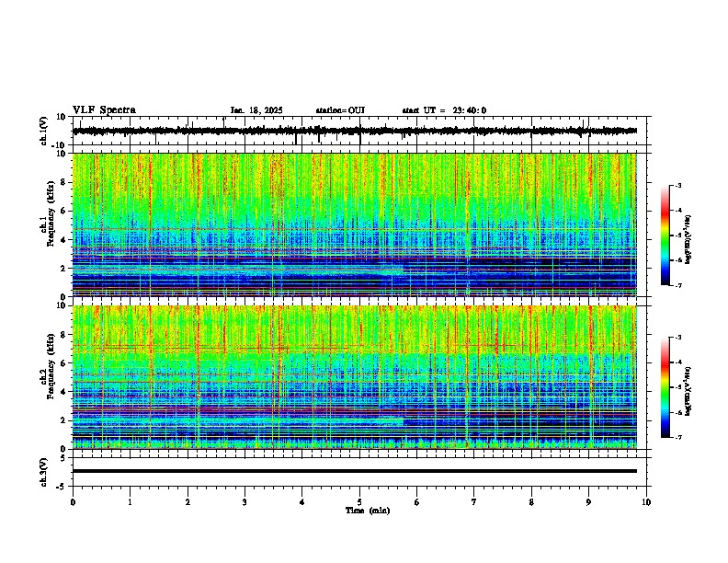Select the "ch.3(V)" axis label
The width and height of the screenshot is (728, 563).
pos(44,472)
